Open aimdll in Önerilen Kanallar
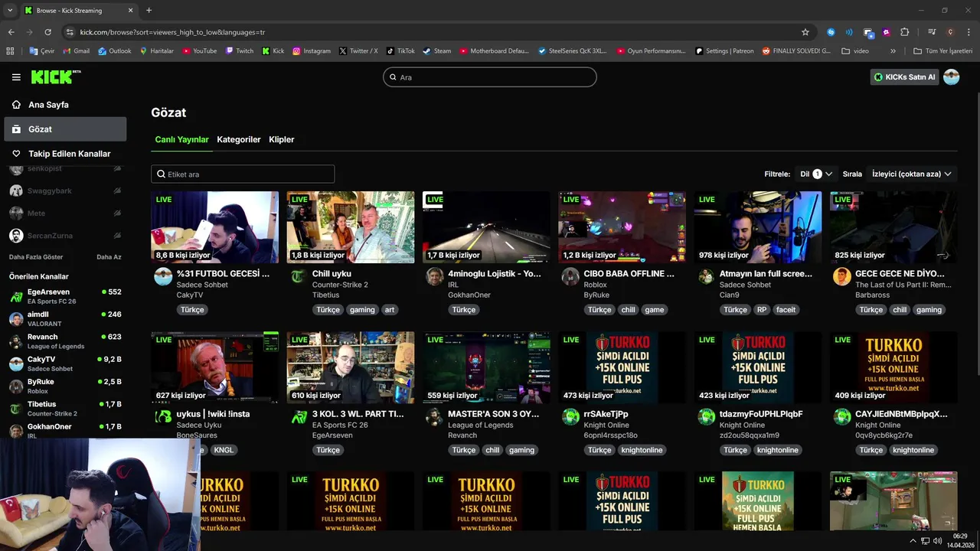The width and height of the screenshot is (980, 551). pos(65,318)
